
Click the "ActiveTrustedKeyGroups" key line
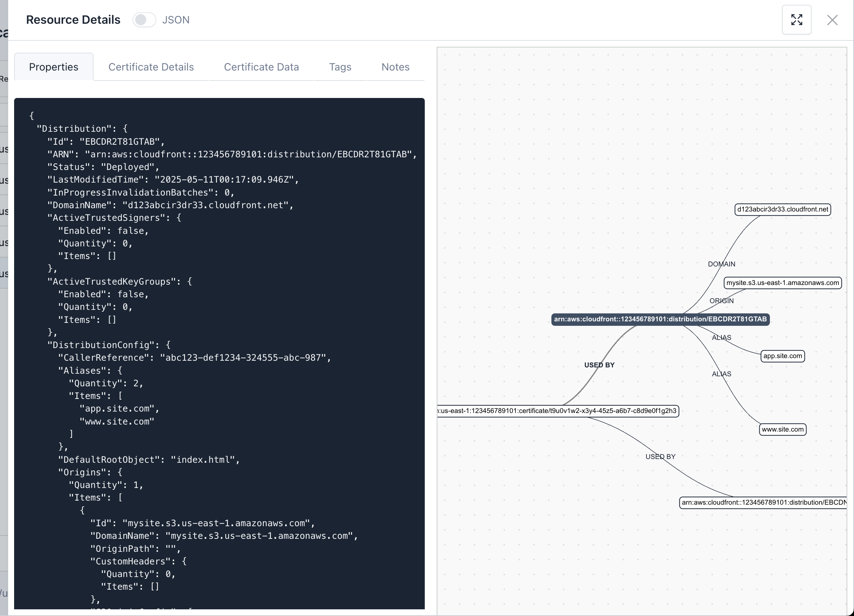[x=119, y=282]
